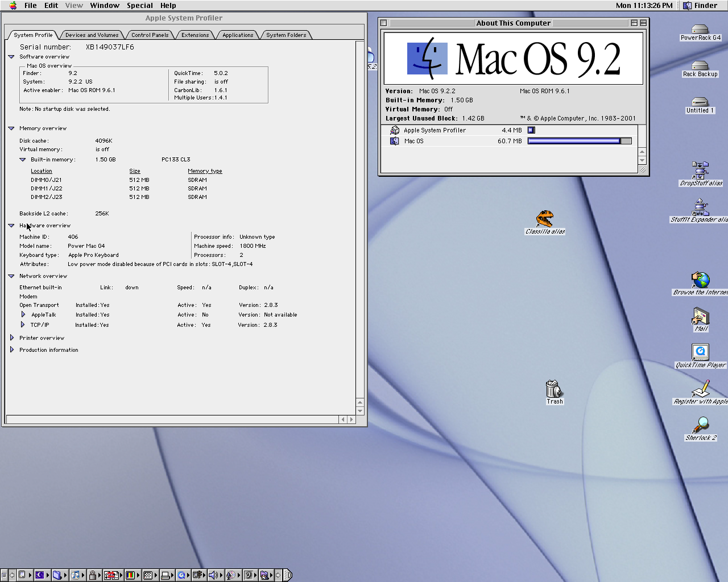Select the Browse the Internet globe icon
The width and height of the screenshot is (728, 582).
coord(700,280)
